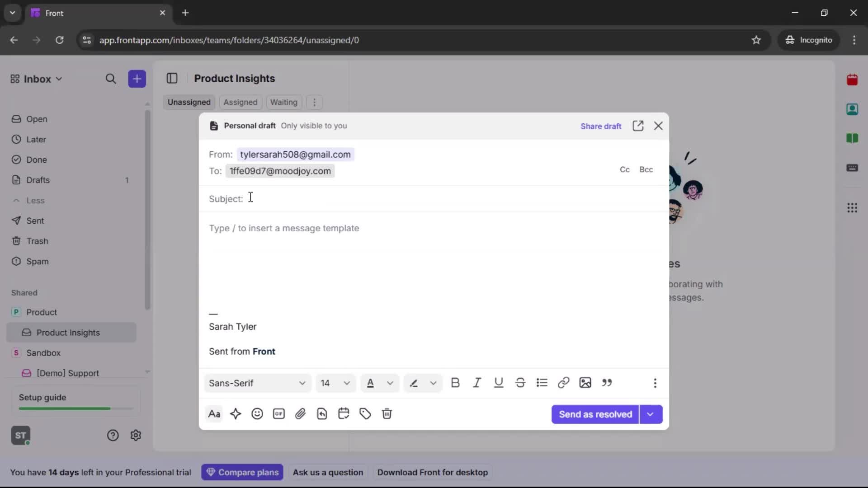This screenshot has width=868, height=488.
Task: Switch to the Assigned tab
Action: point(240,102)
